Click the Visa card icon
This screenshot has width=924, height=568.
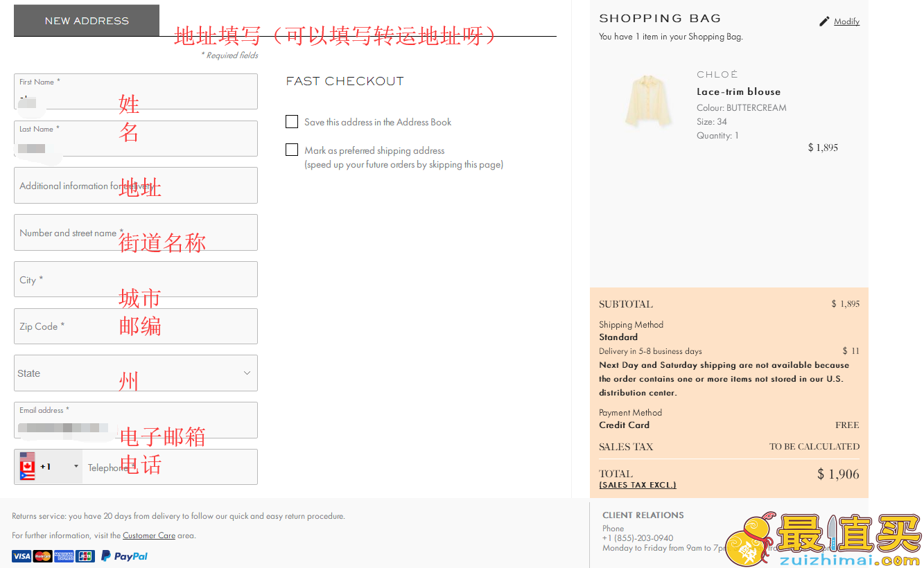point(21,556)
